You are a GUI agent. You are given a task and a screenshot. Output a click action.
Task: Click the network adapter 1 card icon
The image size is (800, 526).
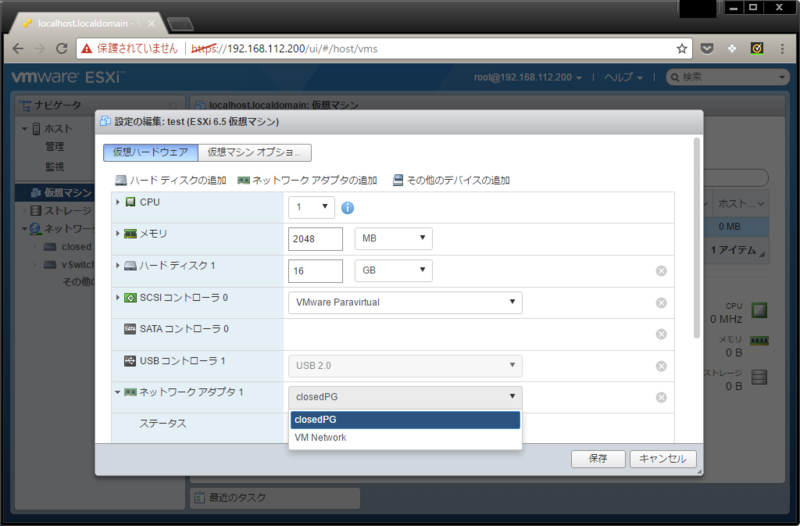131,392
